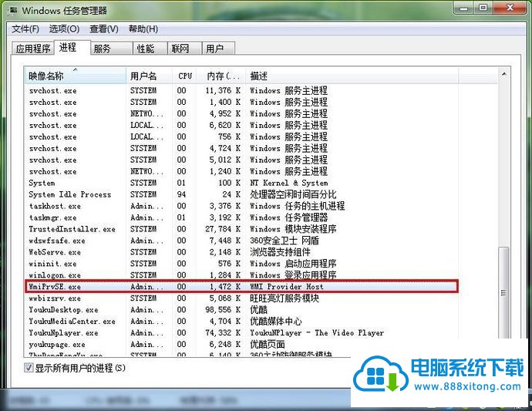Sort by 内存 column header

tap(222, 76)
